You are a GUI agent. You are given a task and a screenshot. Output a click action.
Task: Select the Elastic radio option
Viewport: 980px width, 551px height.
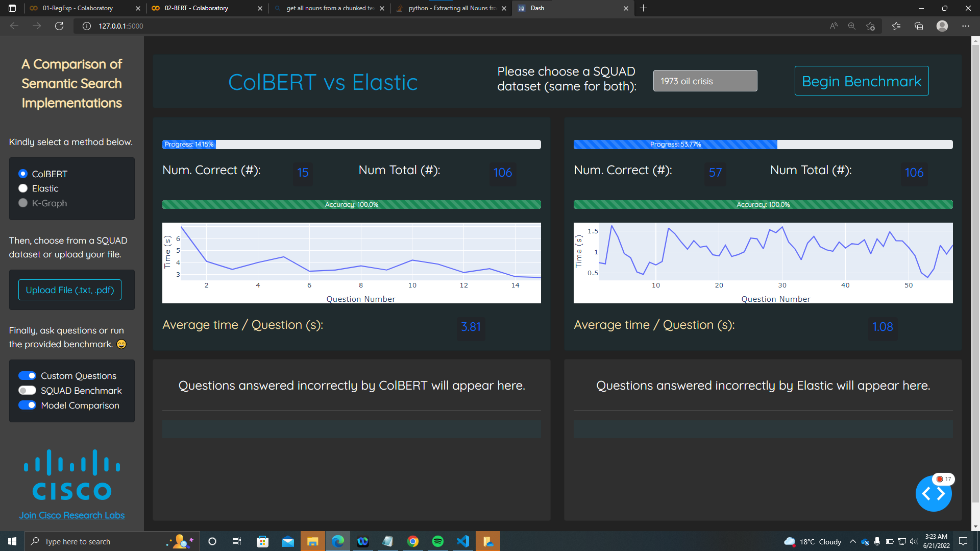(x=23, y=188)
